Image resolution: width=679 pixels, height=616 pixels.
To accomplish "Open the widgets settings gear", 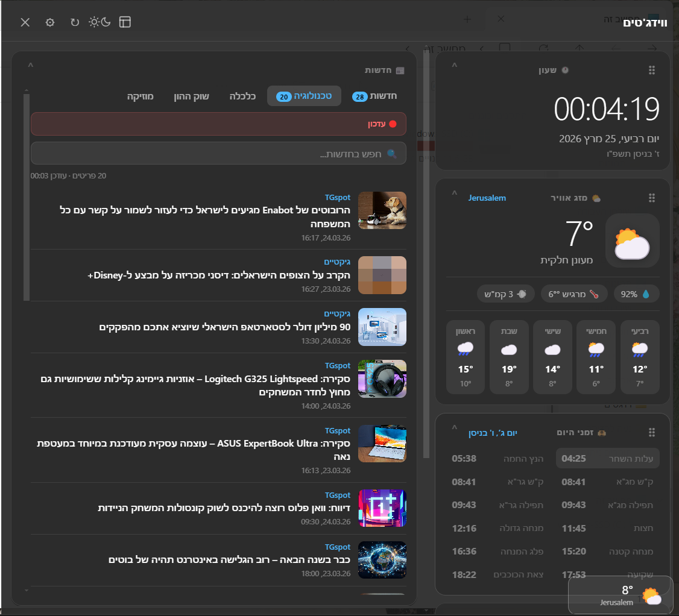I will pyautogui.click(x=50, y=22).
